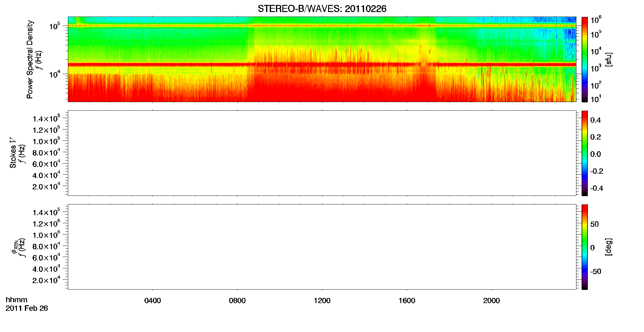Click the Stokes V colorbar
Viewport: 644px width, 332px height.
coord(585,153)
